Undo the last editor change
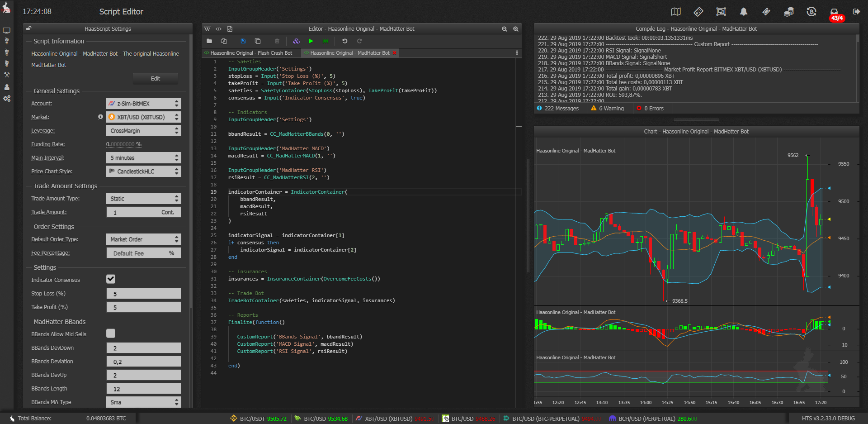The image size is (868, 424). (345, 41)
